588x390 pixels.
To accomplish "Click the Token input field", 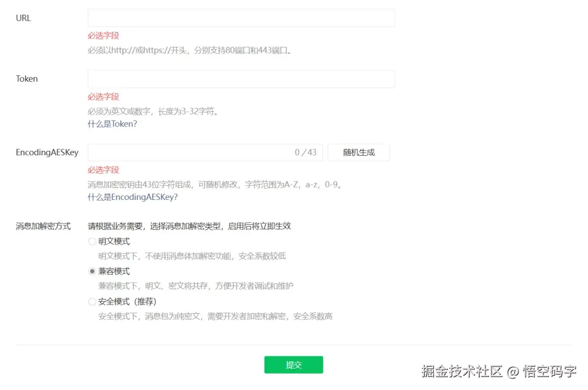I will (241, 78).
